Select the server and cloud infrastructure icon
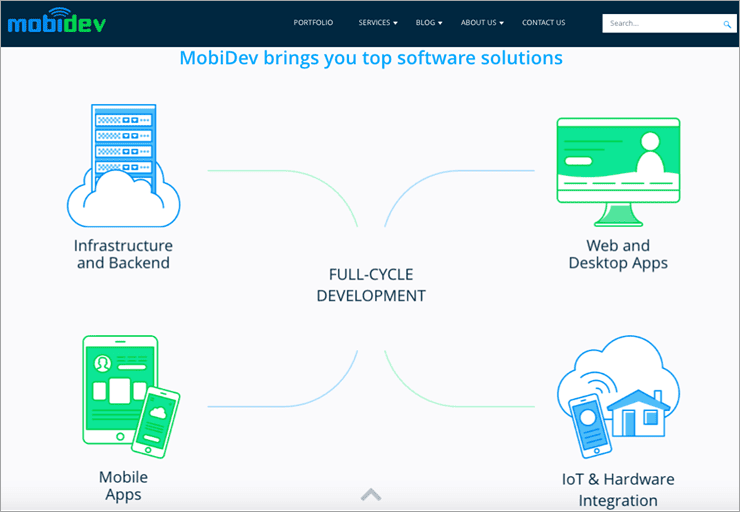The width and height of the screenshot is (740, 512). click(124, 166)
